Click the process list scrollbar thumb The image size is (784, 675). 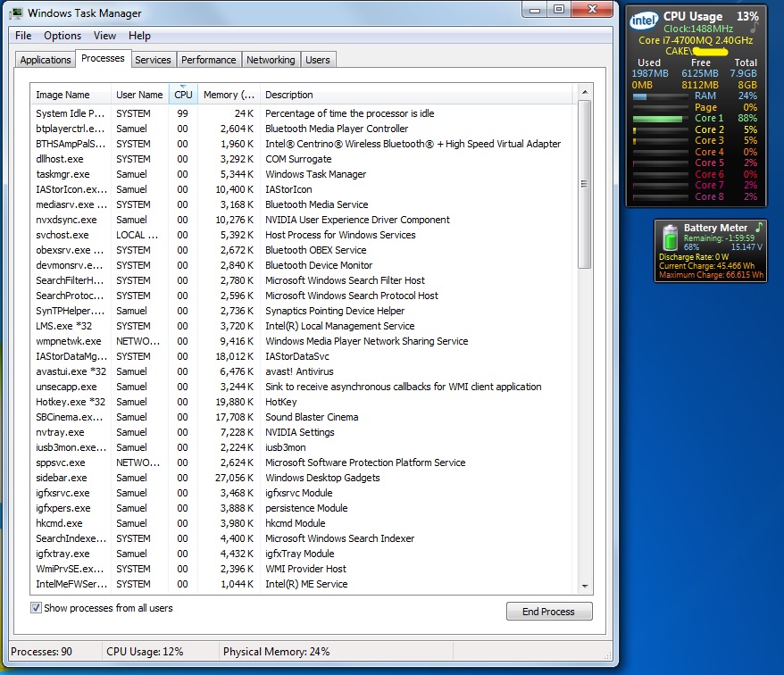tap(585, 184)
